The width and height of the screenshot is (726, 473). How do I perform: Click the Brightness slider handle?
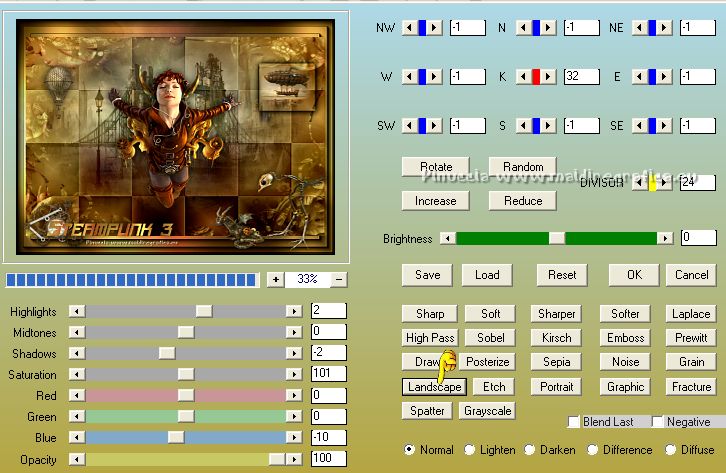click(557, 238)
